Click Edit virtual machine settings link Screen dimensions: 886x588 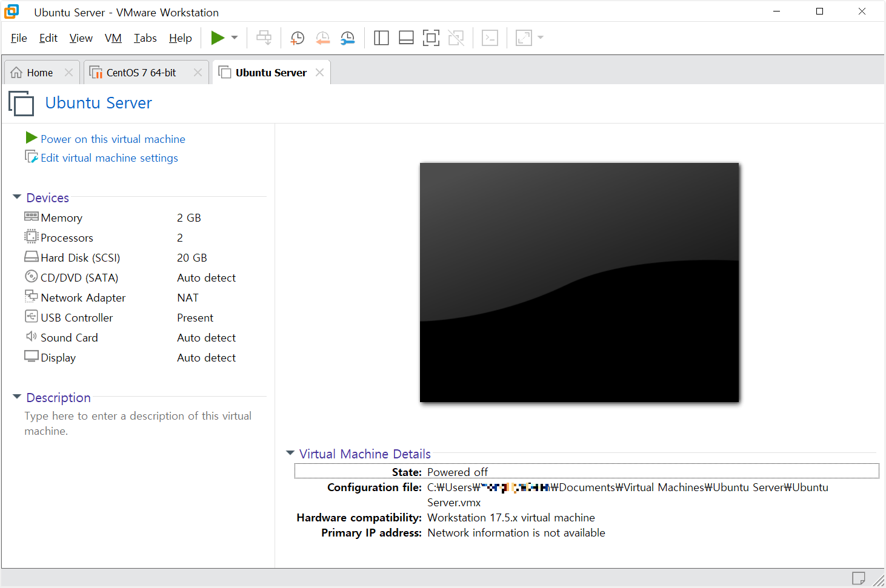point(109,158)
